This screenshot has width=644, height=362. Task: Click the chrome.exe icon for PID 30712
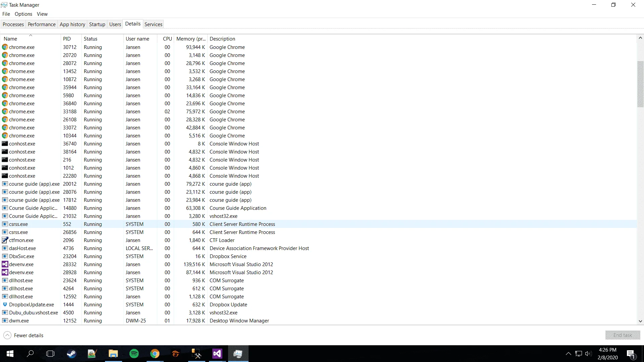(5, 47)
